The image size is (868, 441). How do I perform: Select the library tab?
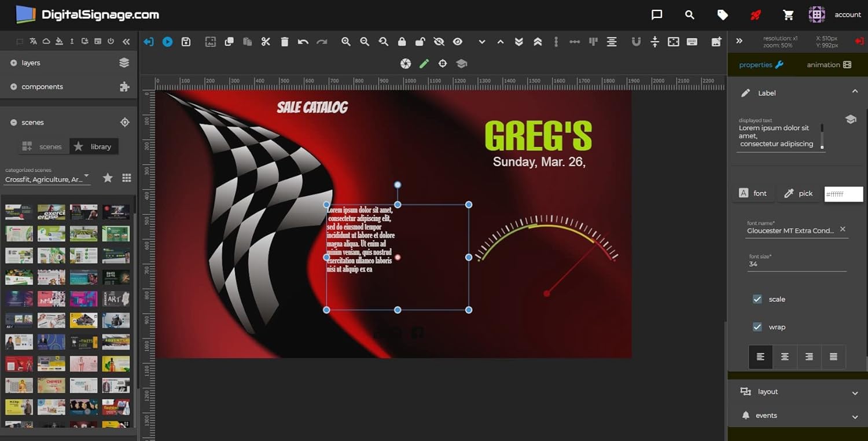pos(94,146)
